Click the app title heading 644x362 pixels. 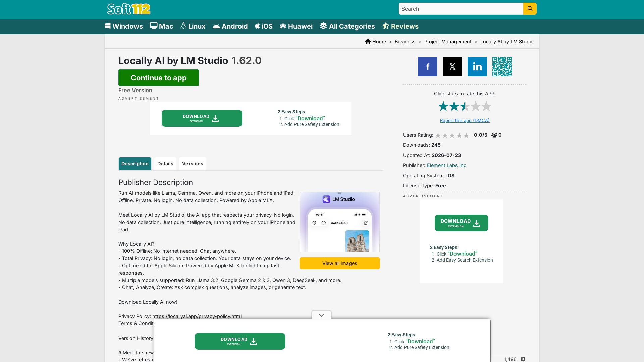(173, 61)
